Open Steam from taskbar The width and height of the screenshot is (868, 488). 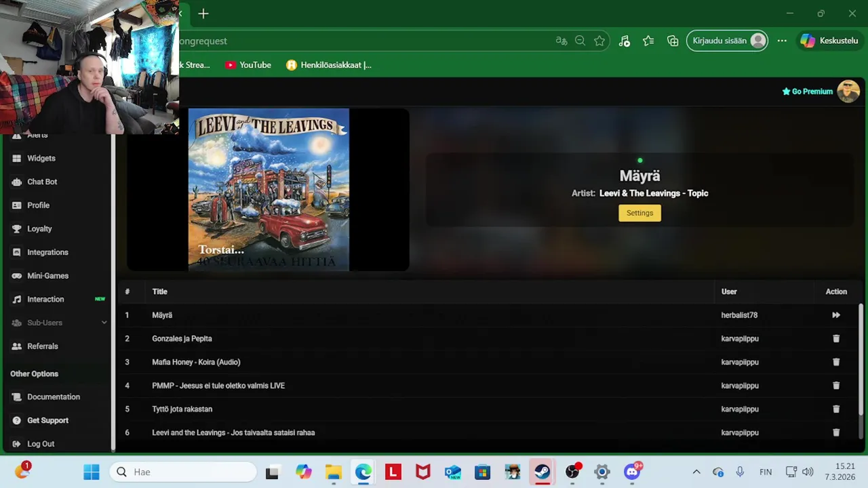tap(542, 472)
